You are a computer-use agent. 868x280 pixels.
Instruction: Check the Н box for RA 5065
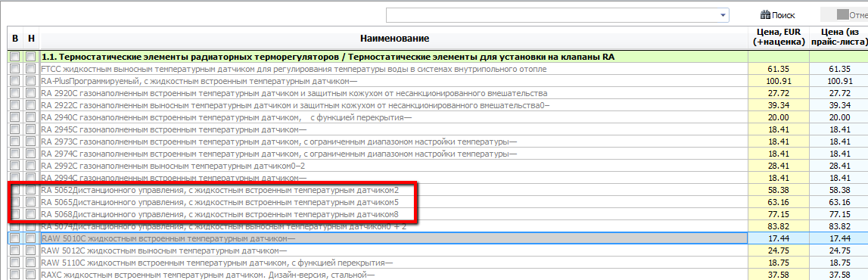31,202
